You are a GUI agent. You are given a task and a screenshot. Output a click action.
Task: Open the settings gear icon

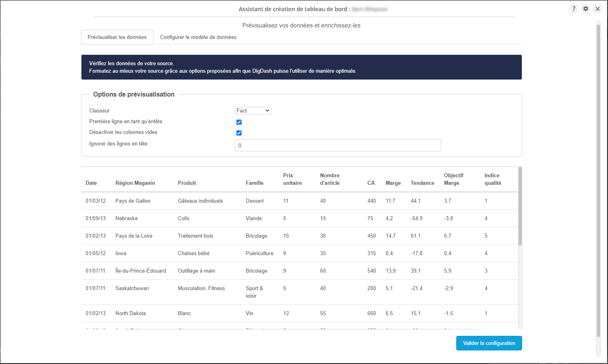pyautogui.click(x=586, y=9)
